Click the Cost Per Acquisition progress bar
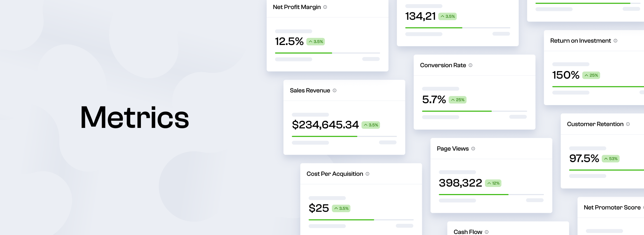 [x=361, y=220]
